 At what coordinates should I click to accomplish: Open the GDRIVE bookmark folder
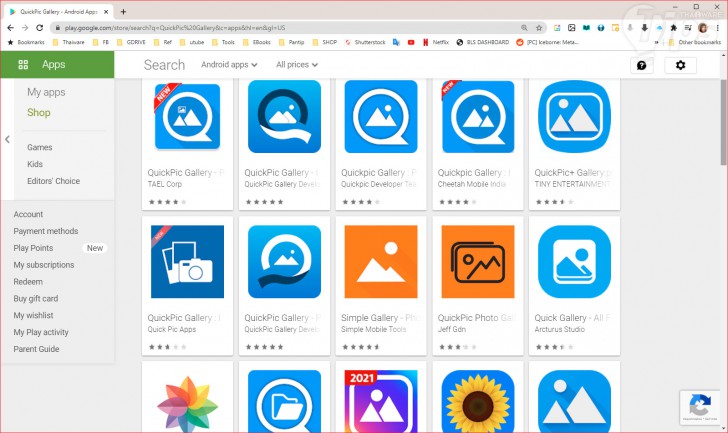131,42
